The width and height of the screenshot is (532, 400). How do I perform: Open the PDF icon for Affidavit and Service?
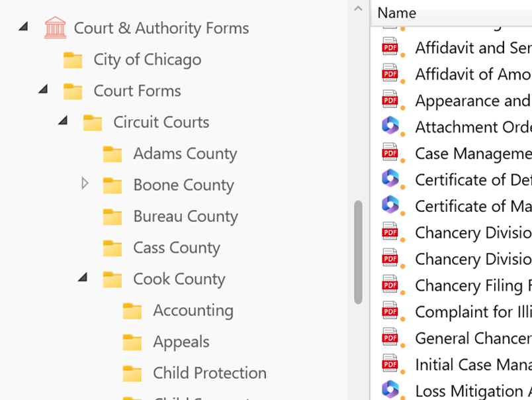[x=390, y=46]
